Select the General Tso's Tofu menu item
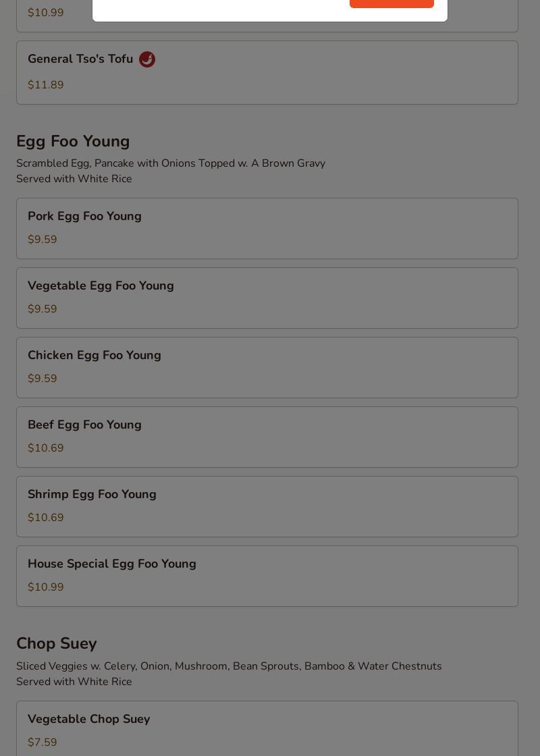The height and width of the screenshot is (756, 540). click(x=80, y=59)
